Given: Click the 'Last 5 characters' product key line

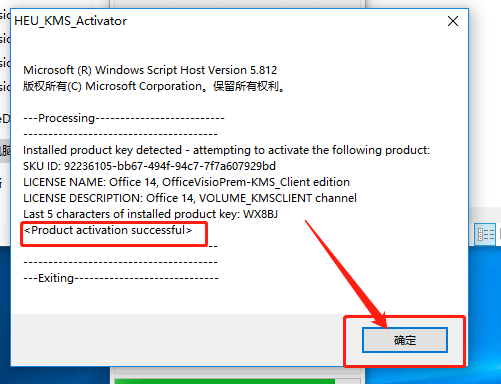Looking at the screenshot, I should coord(150,214).
